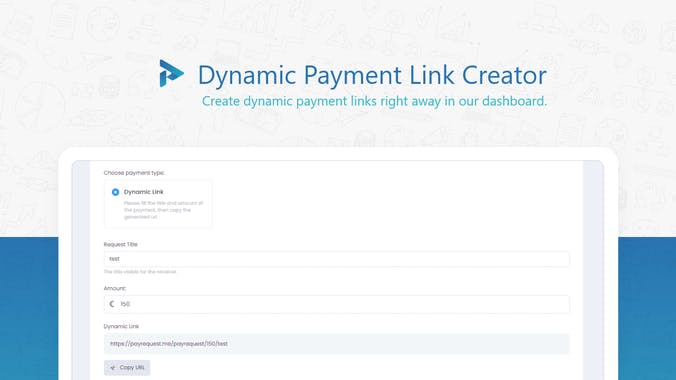
Task: Select the Dynamic Link radio button
Action: (x=115, y=192)
